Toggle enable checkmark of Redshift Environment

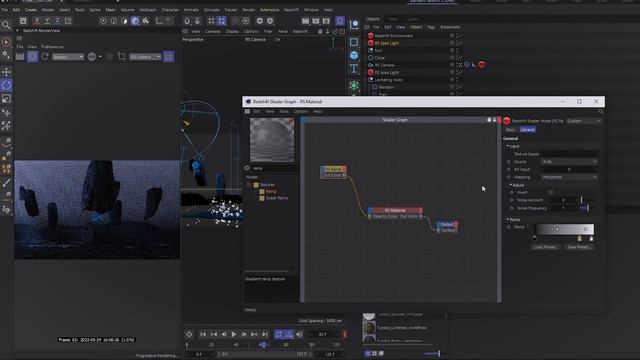tap(460, 36)
